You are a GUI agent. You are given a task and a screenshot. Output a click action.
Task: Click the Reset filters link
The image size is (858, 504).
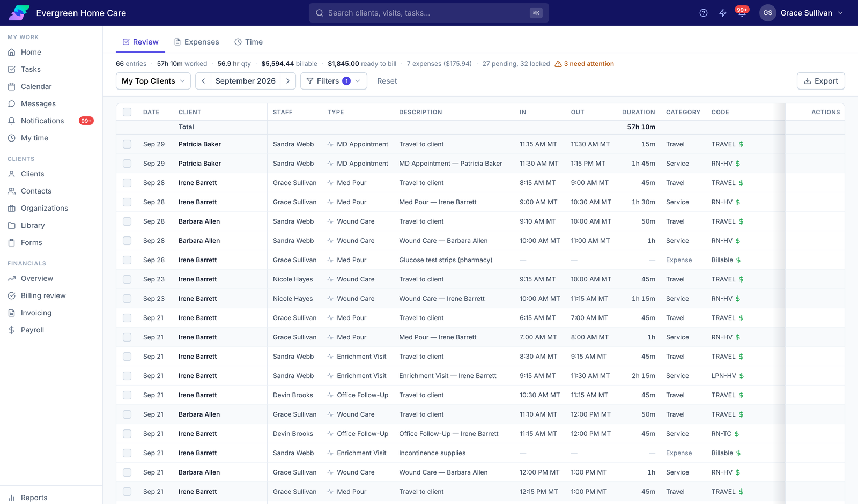(x=387, y=81)
